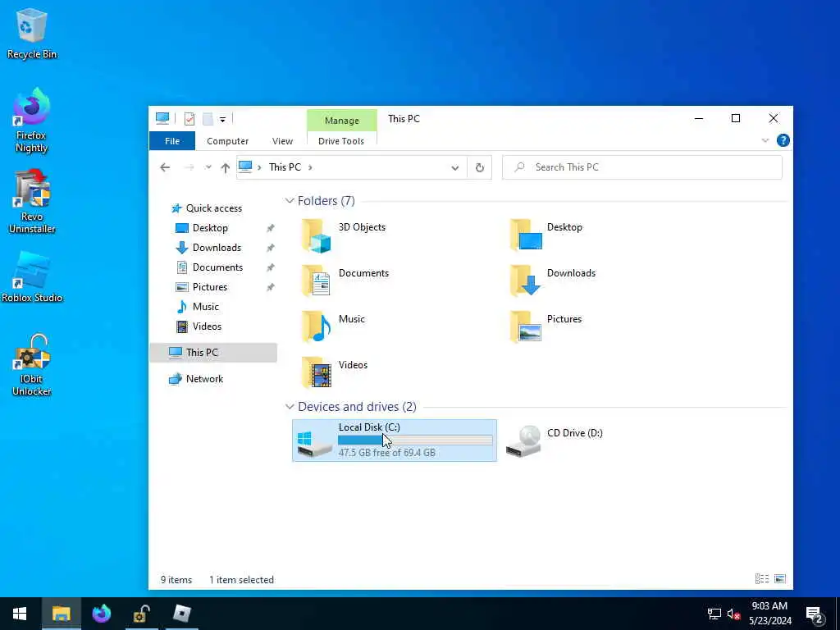The width and height of the screenshot is (840, 630).
Task: Select the Pictures folder in content pane
Action: pos(546,326)
